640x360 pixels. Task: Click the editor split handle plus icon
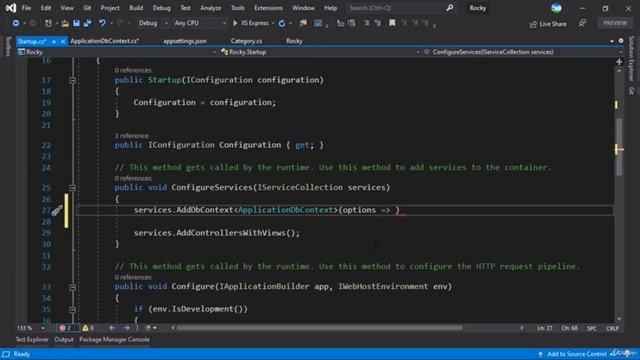[x=619, y=62]
